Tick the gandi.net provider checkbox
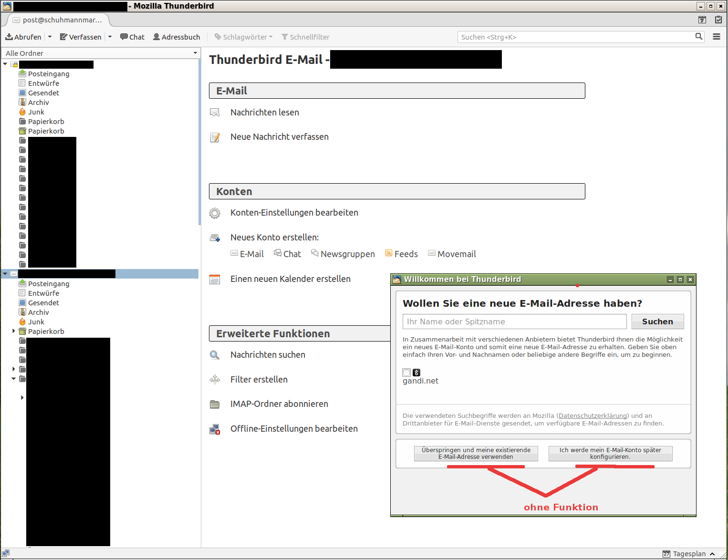Image resolution: width=728 pixels, height=560 pixels. (406, 373)
